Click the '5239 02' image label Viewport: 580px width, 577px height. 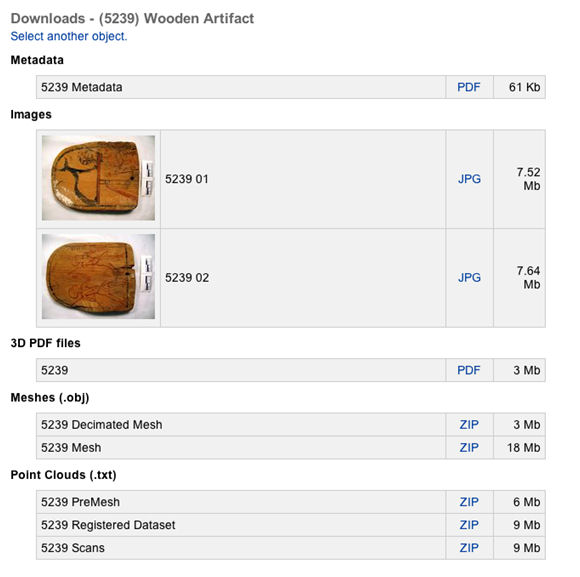(187, 278)
